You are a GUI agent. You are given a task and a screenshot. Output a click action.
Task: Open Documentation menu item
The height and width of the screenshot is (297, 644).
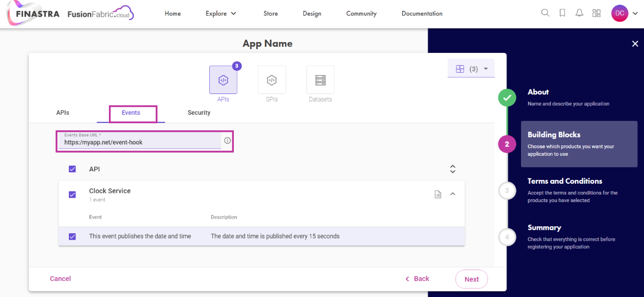(x=422, y=14)
